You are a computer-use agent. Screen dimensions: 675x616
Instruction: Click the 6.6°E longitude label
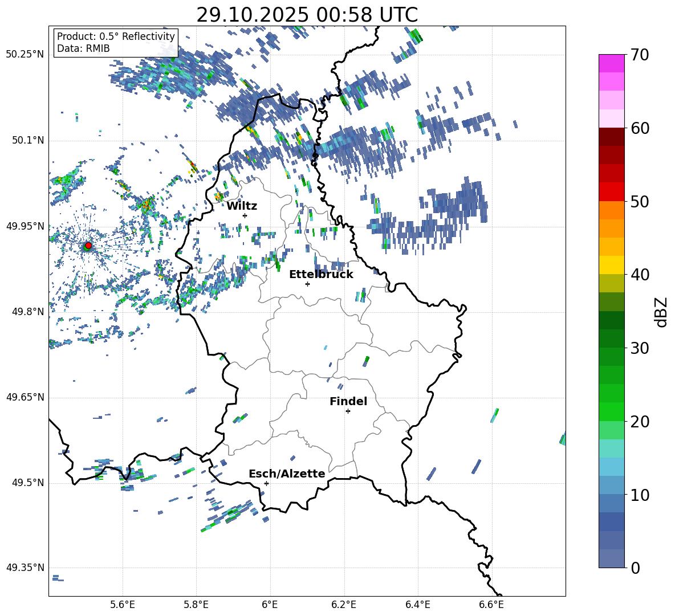tap(491, 605)
